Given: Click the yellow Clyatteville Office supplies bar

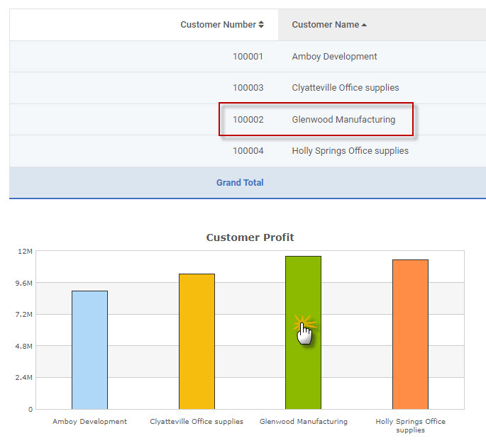Looking at the screenshot, I should point(197,342).
